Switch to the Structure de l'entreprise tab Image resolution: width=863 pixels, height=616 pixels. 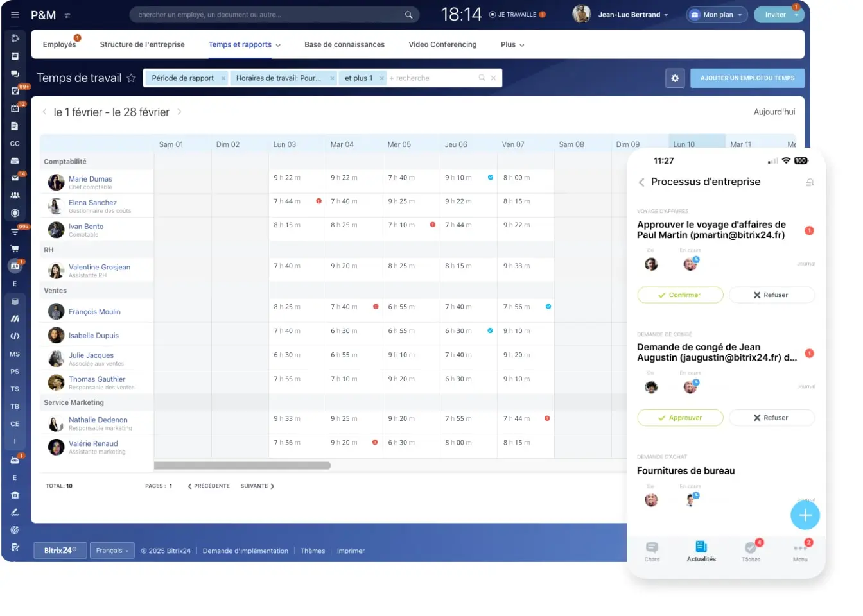pyautogui.click(x=142, y=45)
